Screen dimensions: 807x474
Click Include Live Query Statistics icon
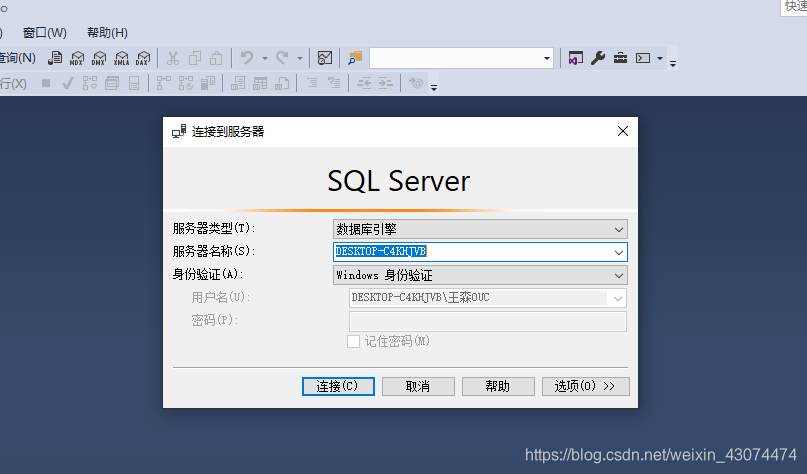click(186, 83)
